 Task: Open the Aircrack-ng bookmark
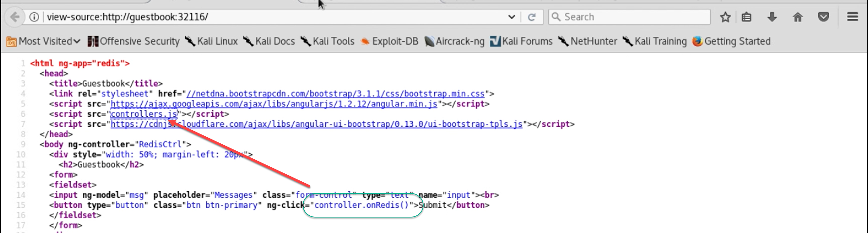pyautogui.click(x=454, y=41)
